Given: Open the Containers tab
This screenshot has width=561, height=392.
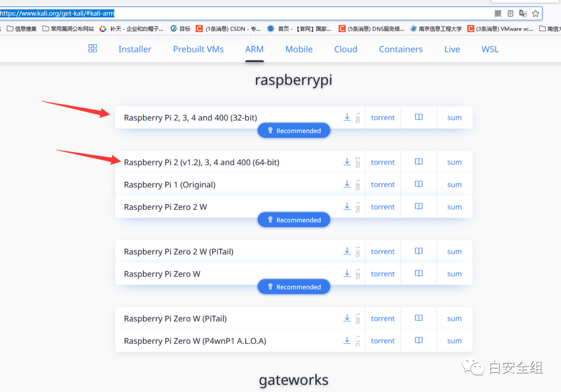Looking at the screenshot, I should pos(400,49).
